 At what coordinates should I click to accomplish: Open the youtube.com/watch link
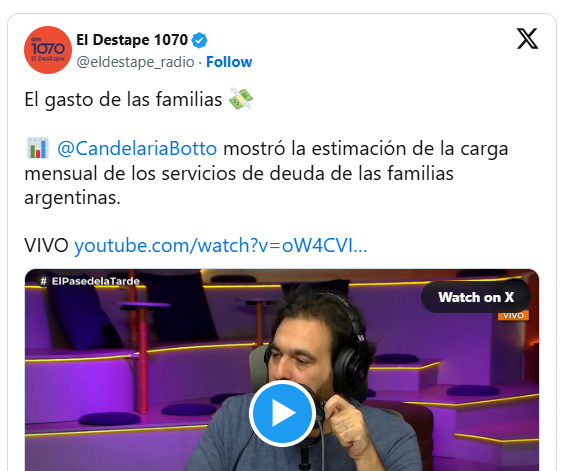[220, 246]
